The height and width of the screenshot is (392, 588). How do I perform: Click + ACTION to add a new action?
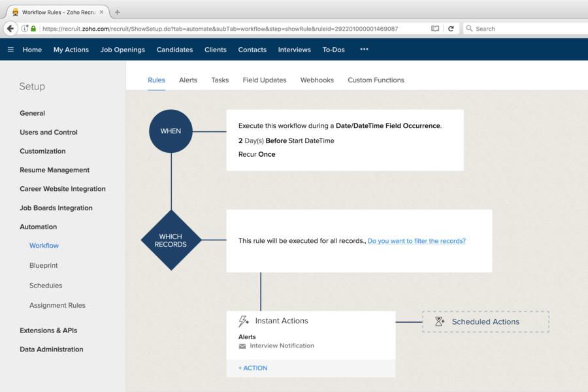click(x=252, y=368)
